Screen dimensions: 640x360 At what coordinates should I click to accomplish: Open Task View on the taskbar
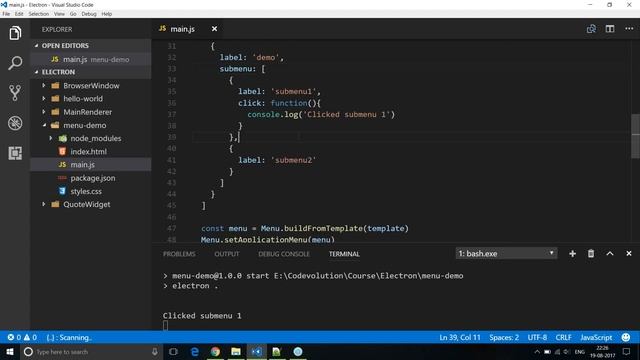(173, 351)
